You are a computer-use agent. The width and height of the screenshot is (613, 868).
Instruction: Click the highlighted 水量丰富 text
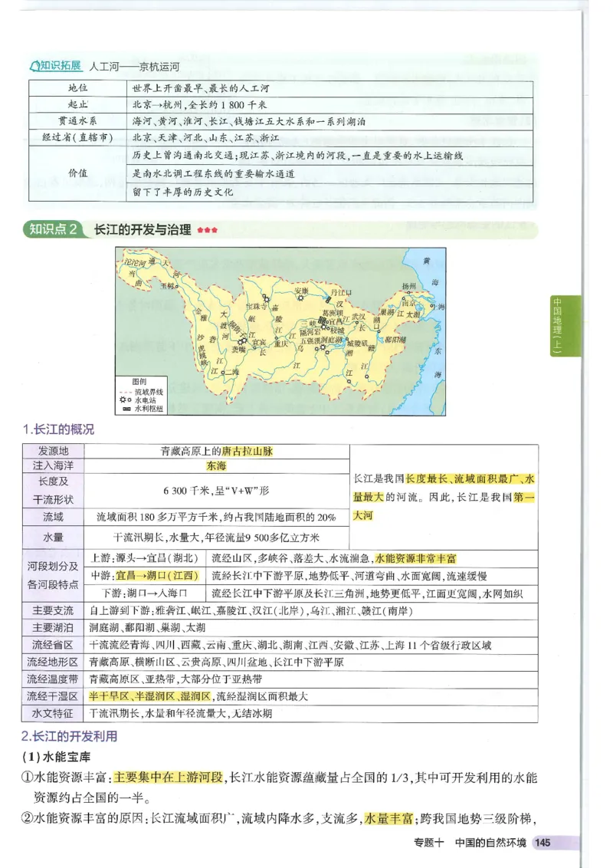(x=388, y=819)
